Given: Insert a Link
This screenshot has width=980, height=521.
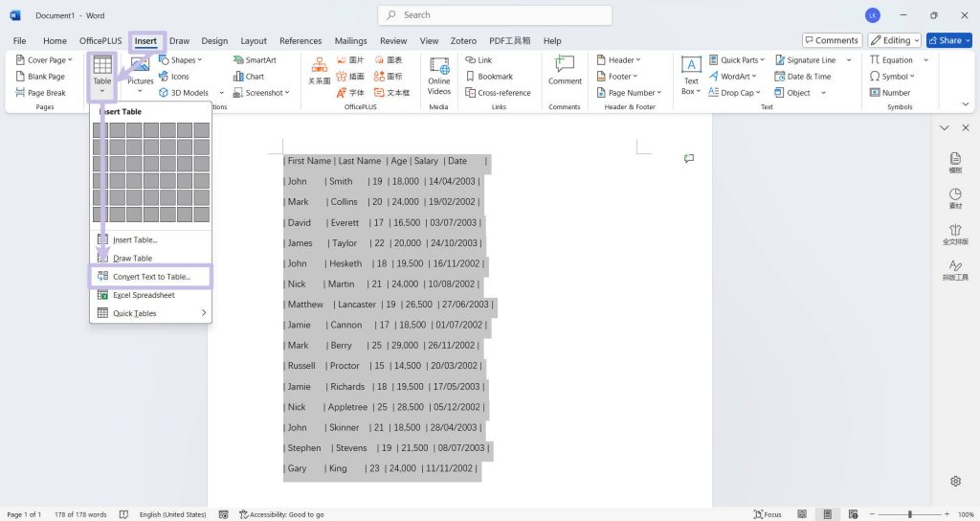Looking at the screenshot, I should click(479, 60).
